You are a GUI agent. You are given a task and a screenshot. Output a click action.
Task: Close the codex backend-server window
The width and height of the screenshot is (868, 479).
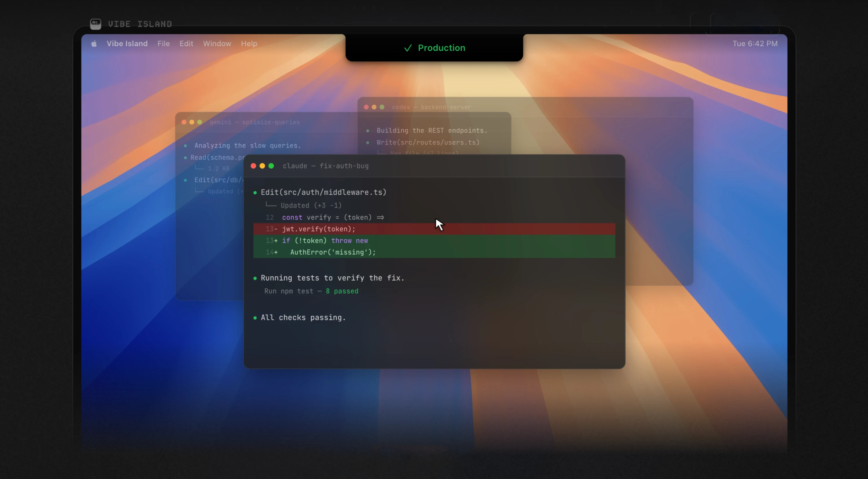coord(366,107)
